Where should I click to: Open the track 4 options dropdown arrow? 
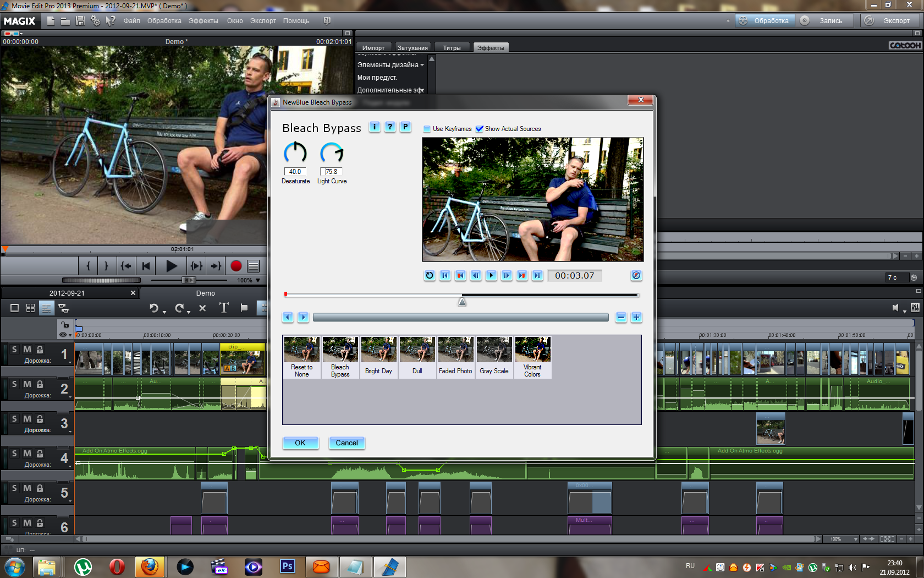70,467
